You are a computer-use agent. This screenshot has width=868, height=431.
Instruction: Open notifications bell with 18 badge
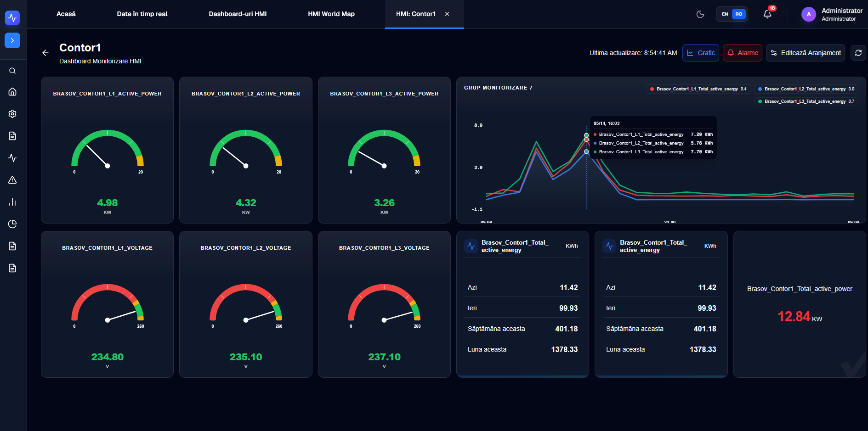767,14
